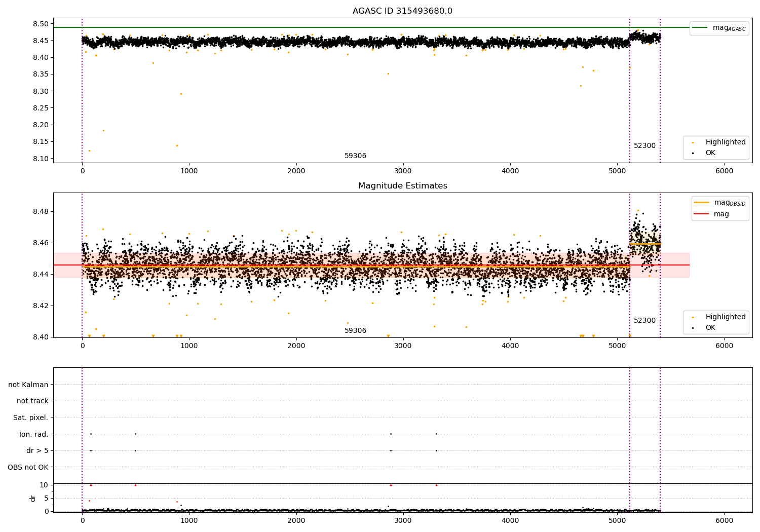Select 'Highlighted' legend entry in the AGASC ID plot
760x532 pixels.
[726, 142]
